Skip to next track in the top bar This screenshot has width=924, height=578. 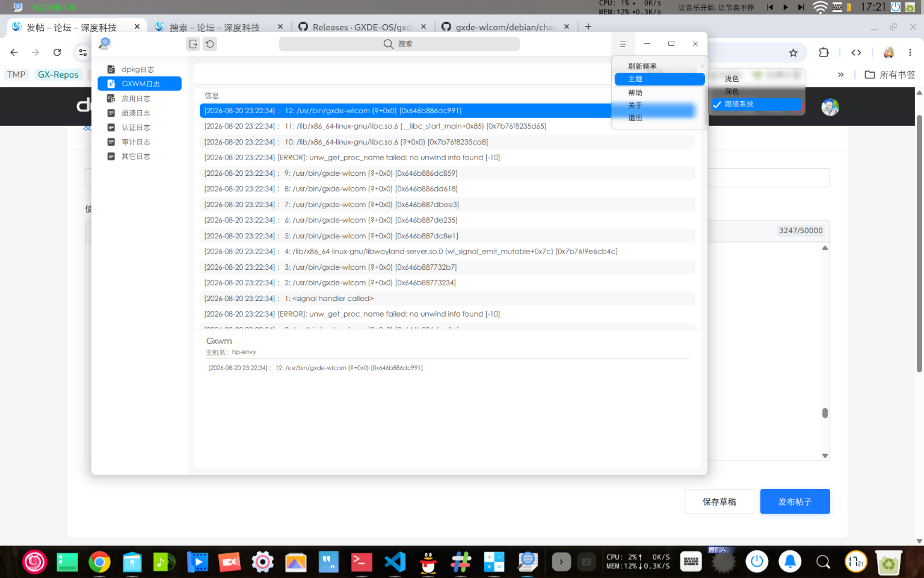(801, 7)
